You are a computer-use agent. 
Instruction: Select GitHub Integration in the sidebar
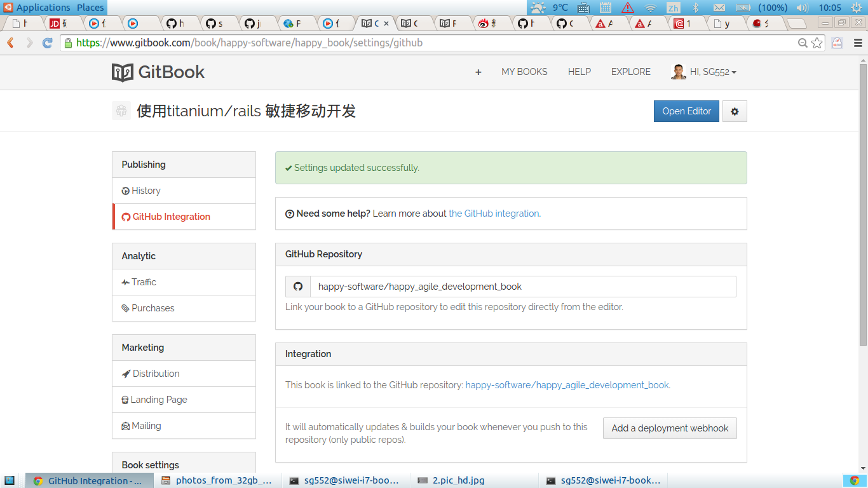coord(184,217)
